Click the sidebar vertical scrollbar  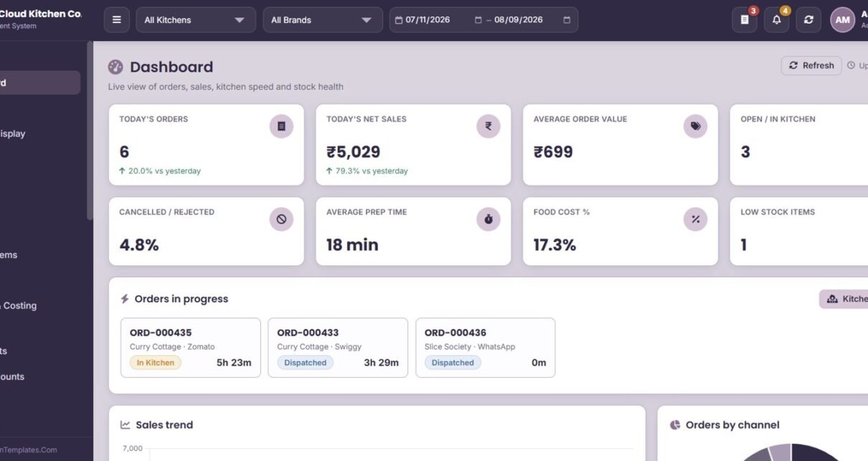90,131
